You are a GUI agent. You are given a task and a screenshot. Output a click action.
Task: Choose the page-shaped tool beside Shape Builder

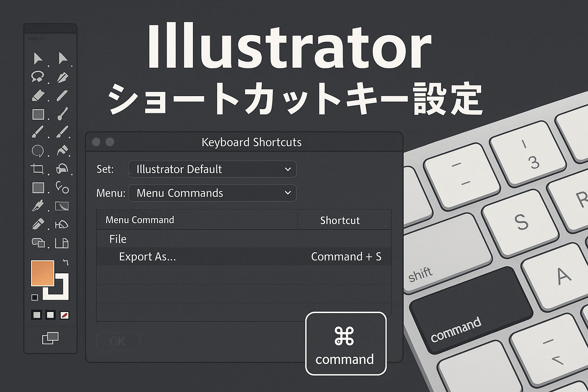(62, 243)
